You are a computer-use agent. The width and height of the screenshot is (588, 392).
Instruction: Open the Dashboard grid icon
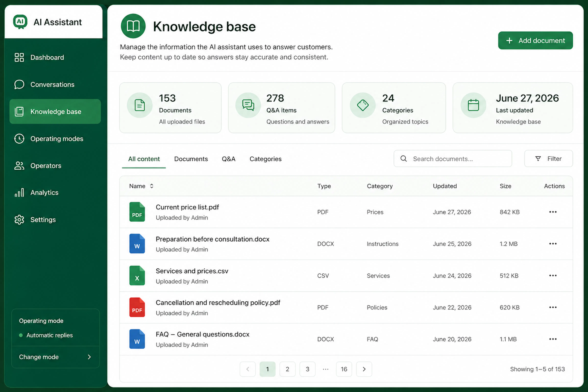coord(19,57)
